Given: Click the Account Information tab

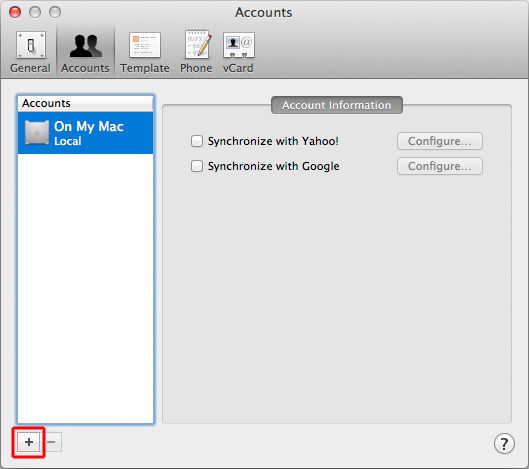Looking at the screenshot, I should [337, 105].
